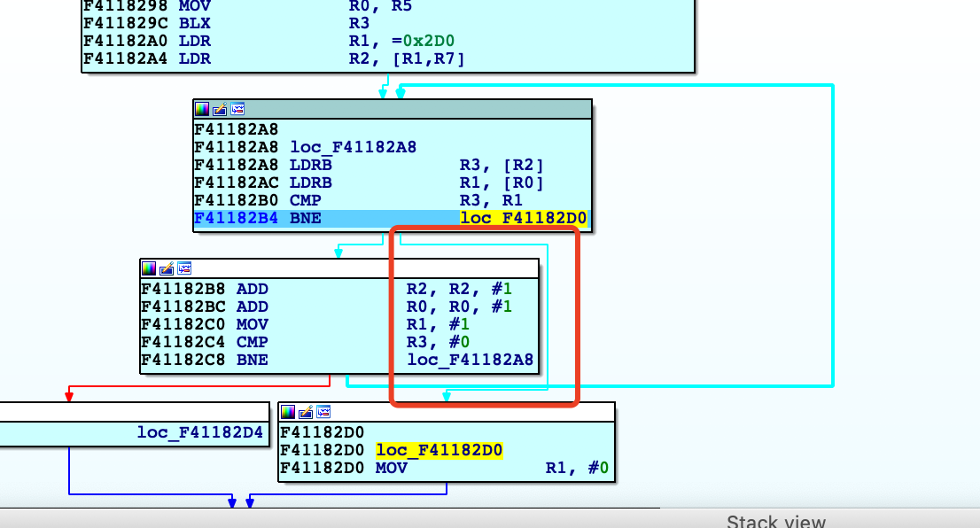
Task: Switch to the Stack view tab
Action: click(x=775, y=521)
